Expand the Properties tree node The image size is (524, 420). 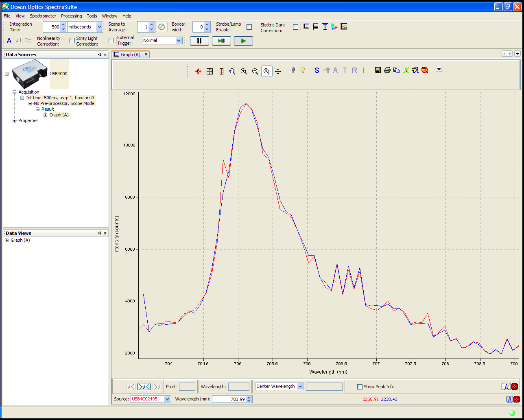(x=15, y=120)
